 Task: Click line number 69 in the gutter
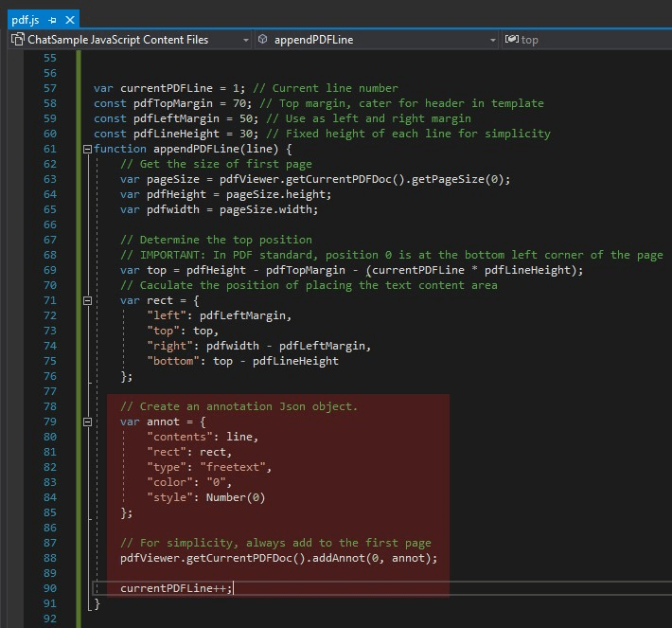(x=50, y=270)
